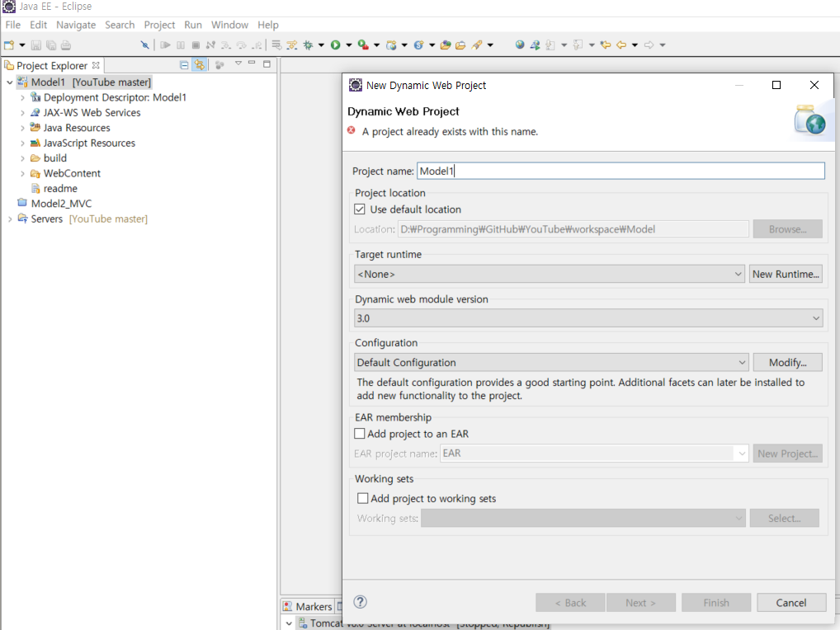The width and height of the screenshot is (840, 630).
Task: Open the Run dropdown arrow
Action: pos(349,45)
